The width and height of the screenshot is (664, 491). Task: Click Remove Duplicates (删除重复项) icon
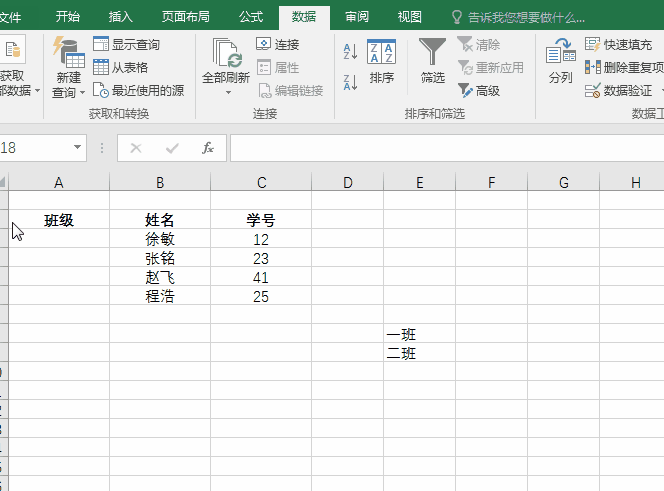tap(592, 67)
